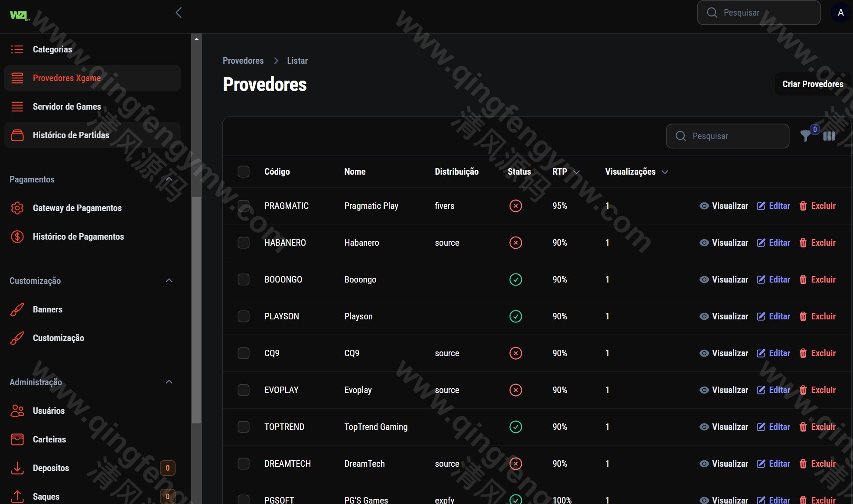Select the CQ9 row checkbox
The width and height of the screenshot is (853, 504).
(244, 353)
